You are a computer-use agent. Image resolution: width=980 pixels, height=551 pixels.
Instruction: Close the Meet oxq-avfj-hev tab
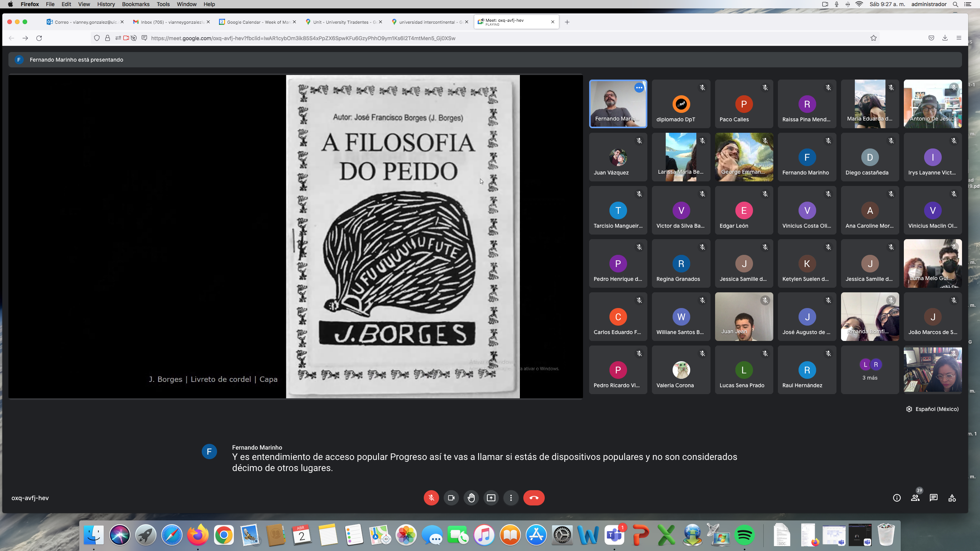(553, 22)
